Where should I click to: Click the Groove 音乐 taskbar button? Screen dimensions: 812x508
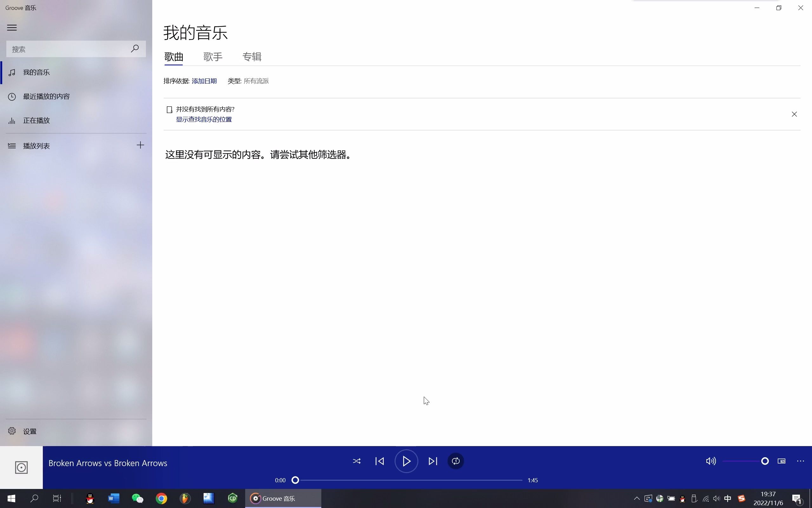click(283, 498)
